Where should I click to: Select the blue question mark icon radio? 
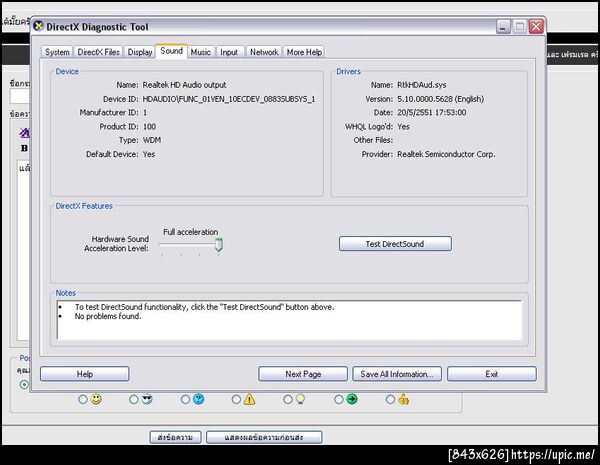[185, 400]
